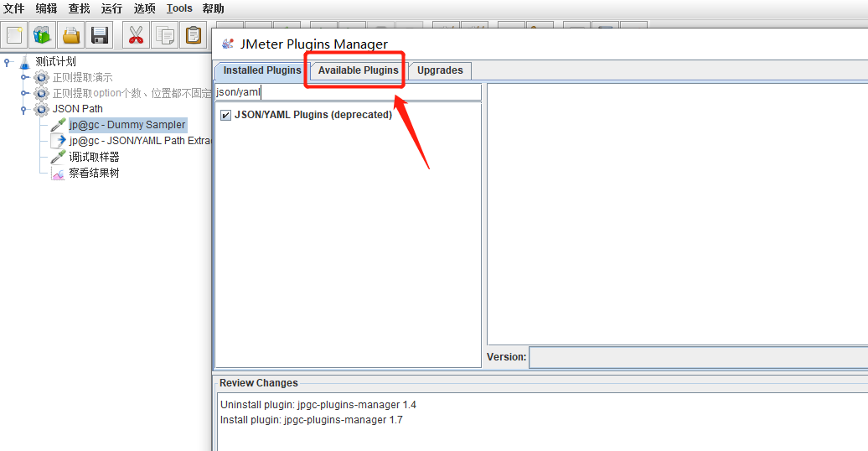Viewport: 868px width, 451px height.
Task: Click the Paste clipboard toolbar icon
Action: click(194, 35)
